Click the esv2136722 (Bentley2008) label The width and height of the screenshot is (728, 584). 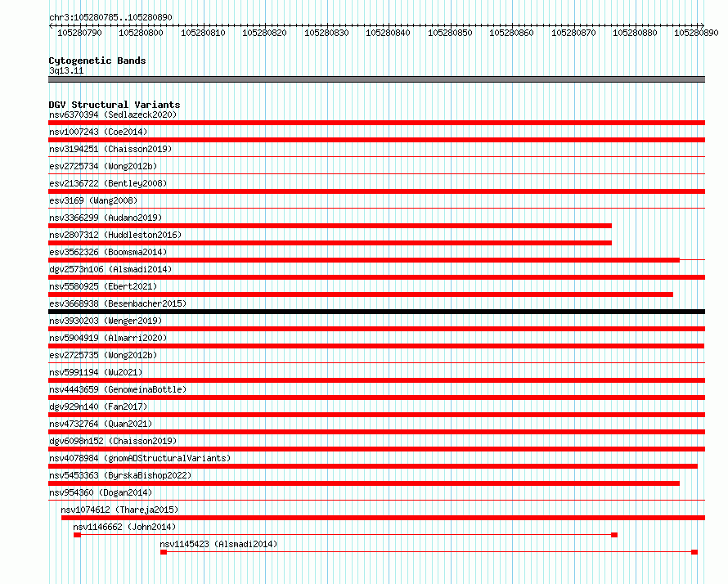[108, 183]
